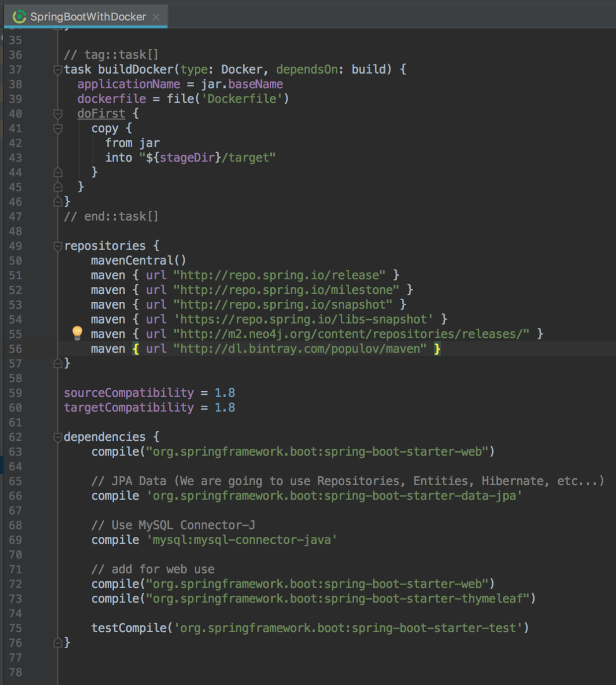Click the Gradle icon on the SpringBootWithDocker tab

pos(19,17)
